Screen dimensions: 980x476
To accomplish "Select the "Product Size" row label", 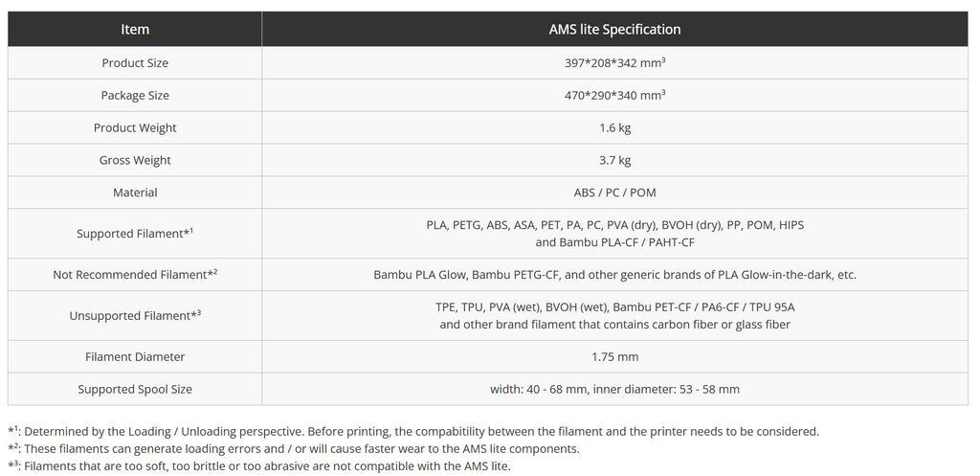I will [x=135, y=63].
